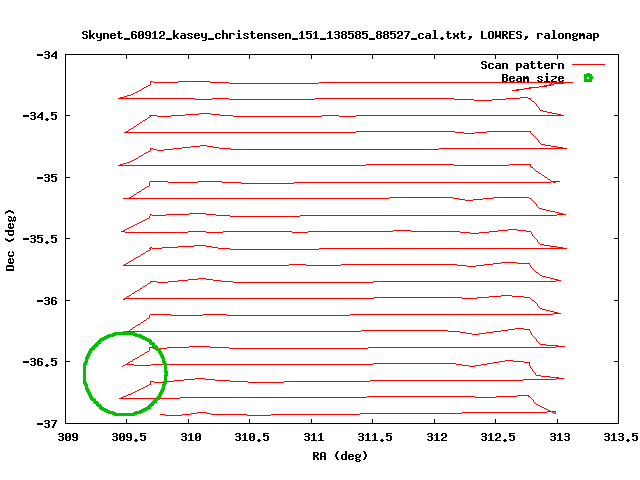Click the x-axis tick label 312
The width and height of the screenshot is (640, 480).
point(437,437)
